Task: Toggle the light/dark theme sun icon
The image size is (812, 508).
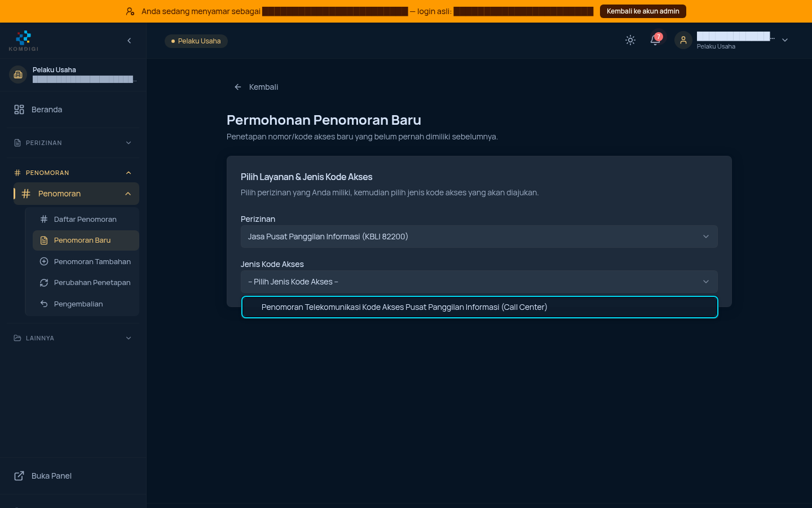Action: click(630, 40)
